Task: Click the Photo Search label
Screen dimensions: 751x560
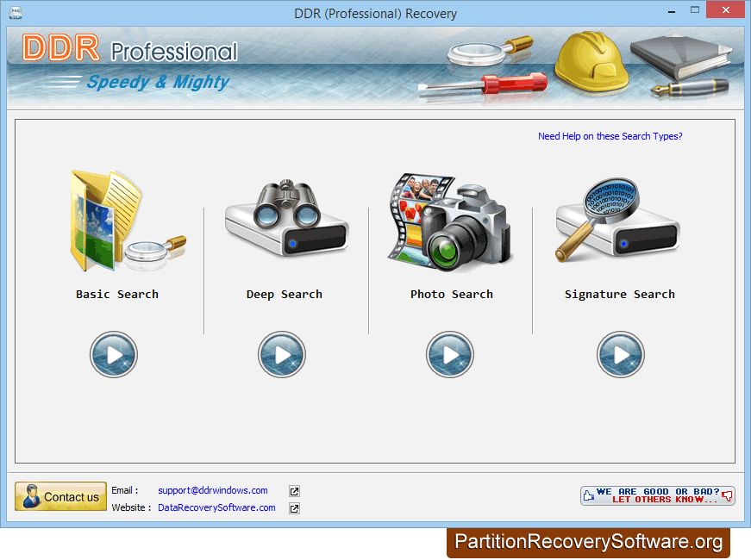Action: (451, 295)
